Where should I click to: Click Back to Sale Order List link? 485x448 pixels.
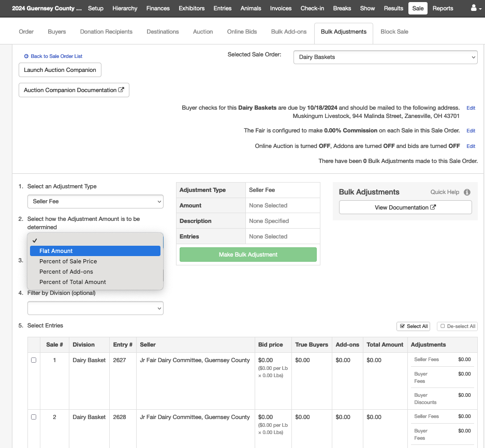point(56,56)
